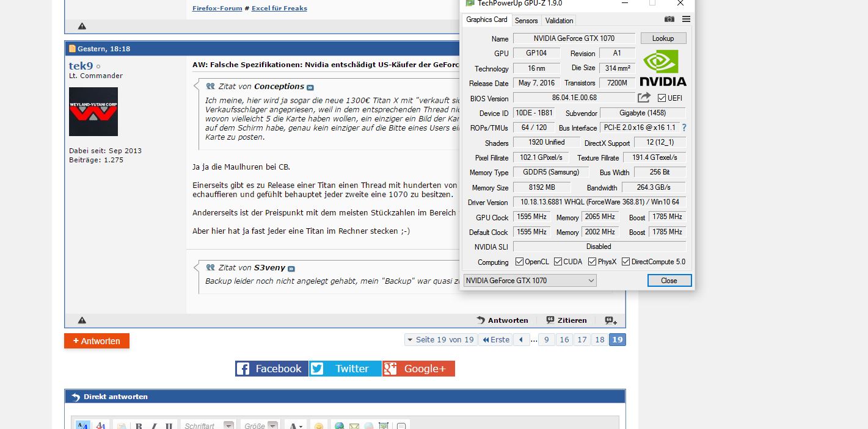Click the multi-quote plus icon
Screen dimensions: 868x429
(x=611, y=320)
